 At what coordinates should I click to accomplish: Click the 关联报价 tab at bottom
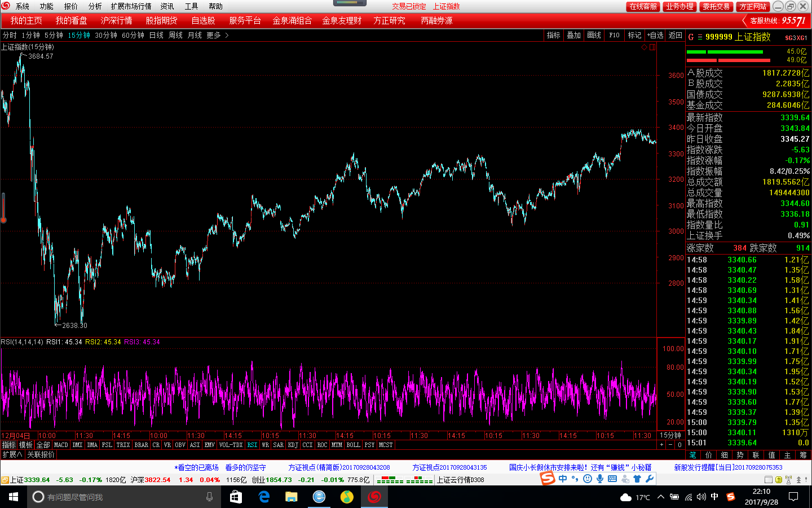(41, 454)
